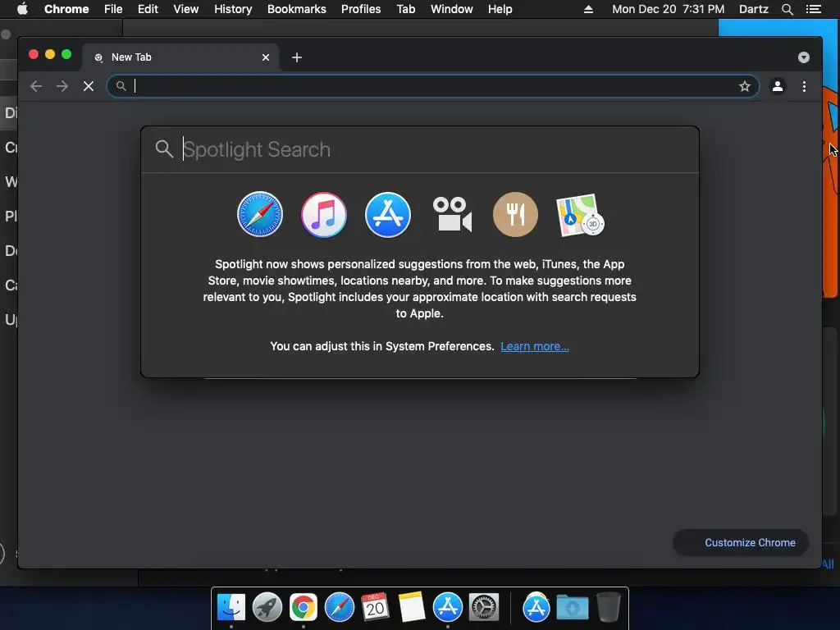840x630 pixels.
Task: Stop loading the page in Chrome
Action: coord(89,86)
